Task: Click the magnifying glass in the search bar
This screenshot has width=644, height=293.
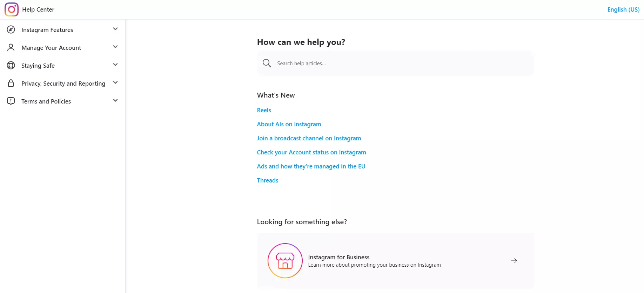Action: click(x=267, y=63)
